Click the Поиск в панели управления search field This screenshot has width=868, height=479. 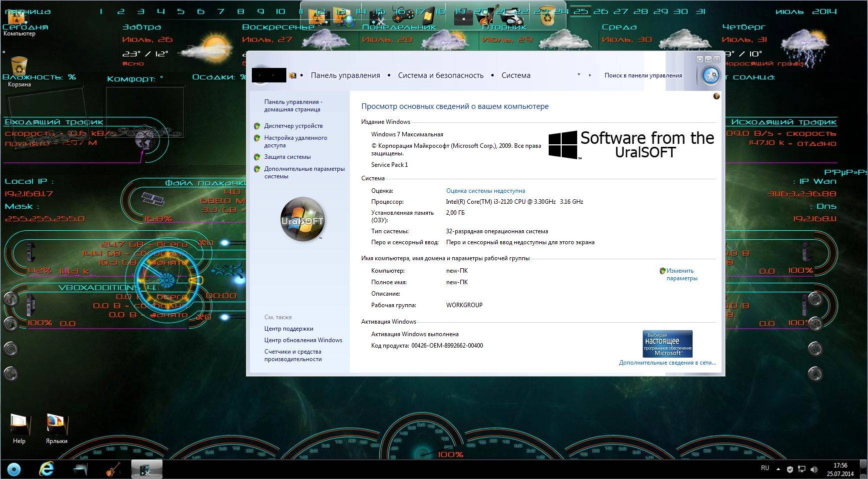(643, 75)
